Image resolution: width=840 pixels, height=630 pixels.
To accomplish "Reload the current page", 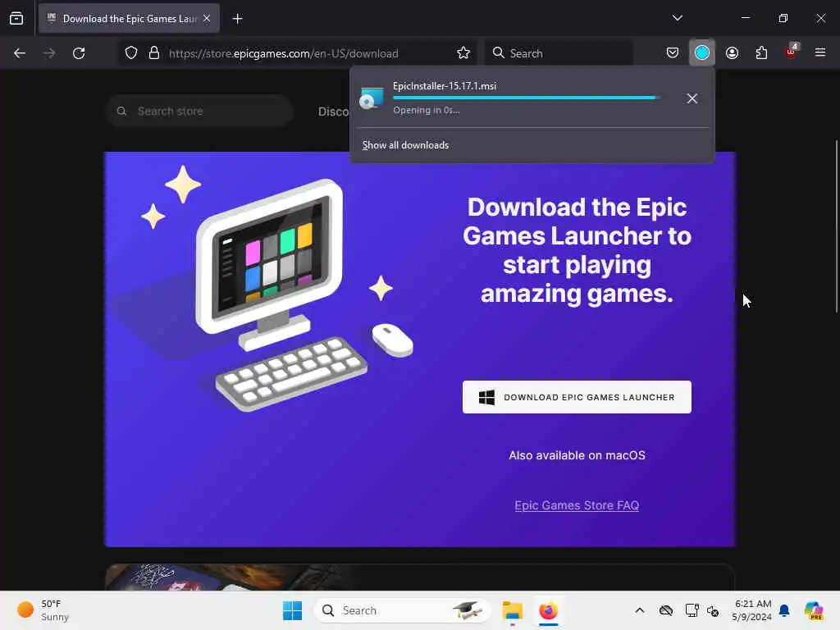I will (x=79, y=53).
